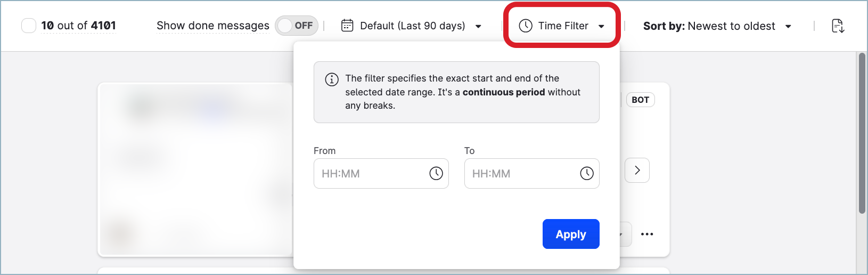Click the clock icon in From field

pos(436,173)
